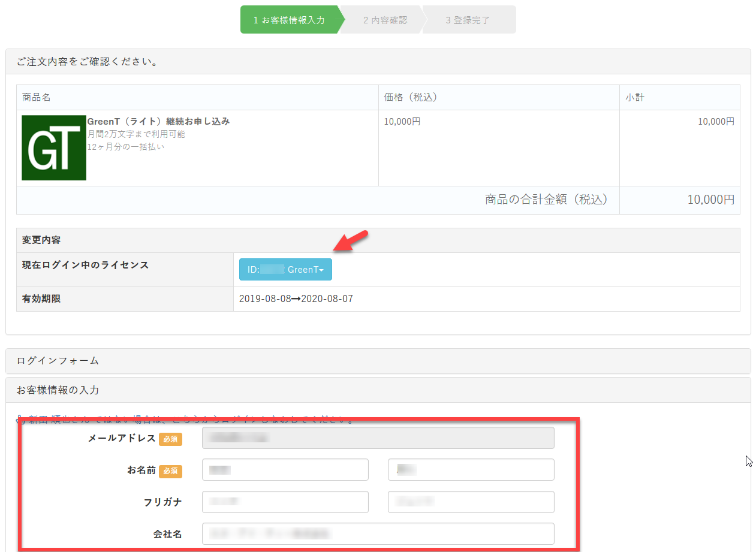Viewport: 756px width, 552px height.
Task: Open the GreenT（ライト）継続お申し込み product title
Action: pyautogui.click(x=158, y=122)
